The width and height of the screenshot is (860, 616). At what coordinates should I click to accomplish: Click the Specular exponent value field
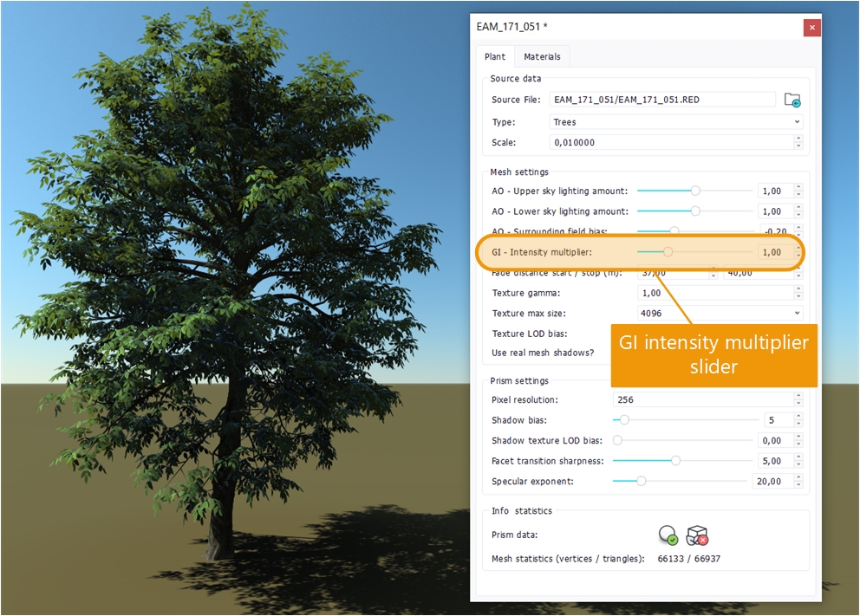pos(770,482)
